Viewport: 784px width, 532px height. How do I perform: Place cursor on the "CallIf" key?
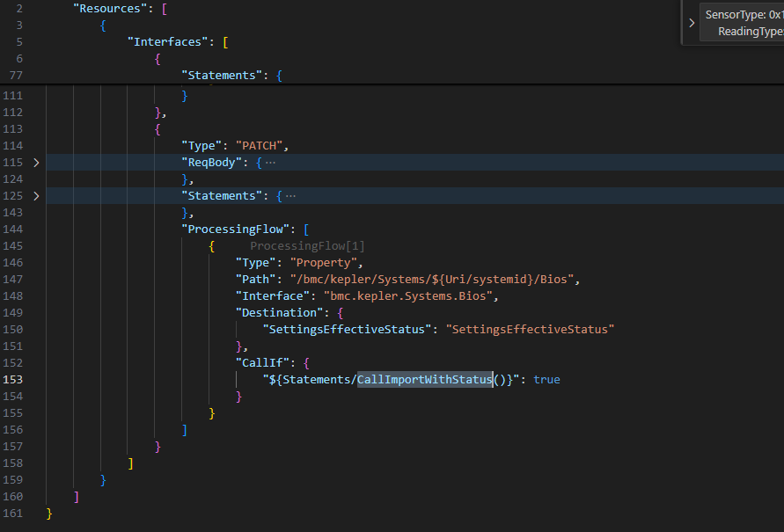click(263, 362)
